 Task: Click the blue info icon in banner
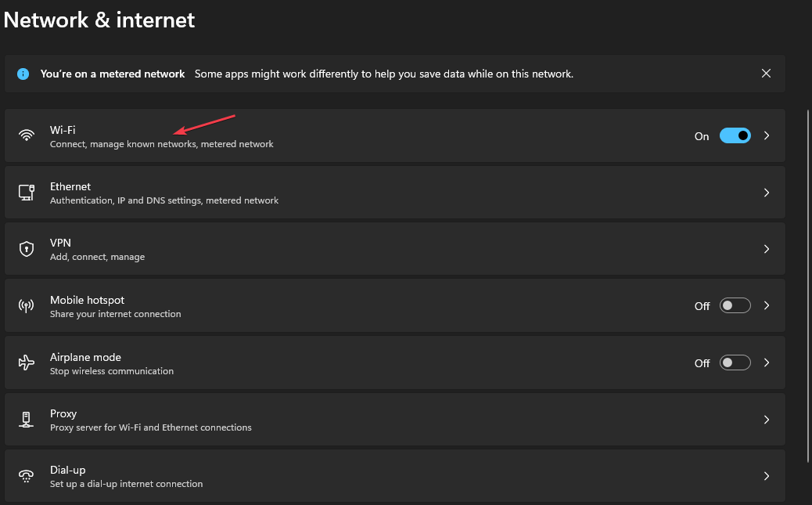[23, 74]
